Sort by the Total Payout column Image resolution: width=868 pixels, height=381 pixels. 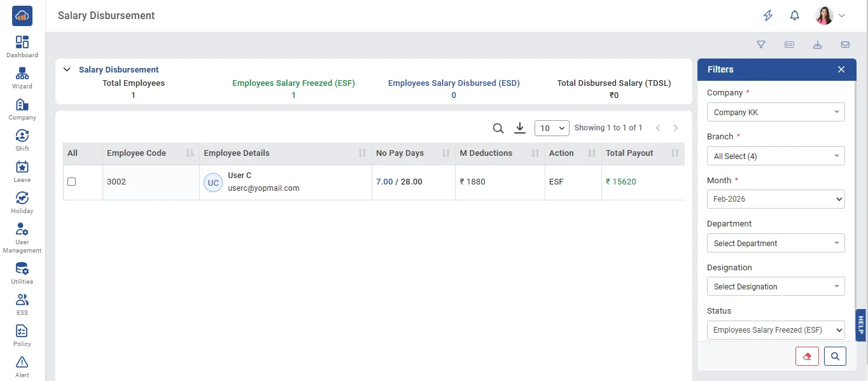(675, 153)
